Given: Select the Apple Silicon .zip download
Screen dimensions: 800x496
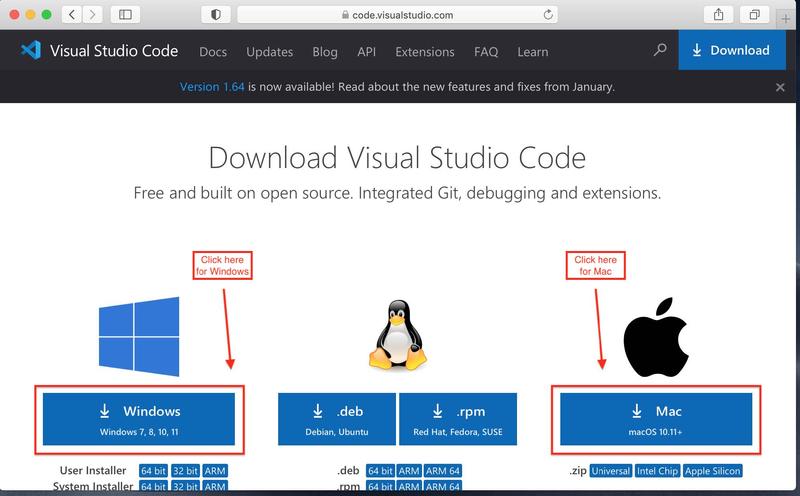Looking at the screenshot, I should pyautogui.click(x=712, y=470).
